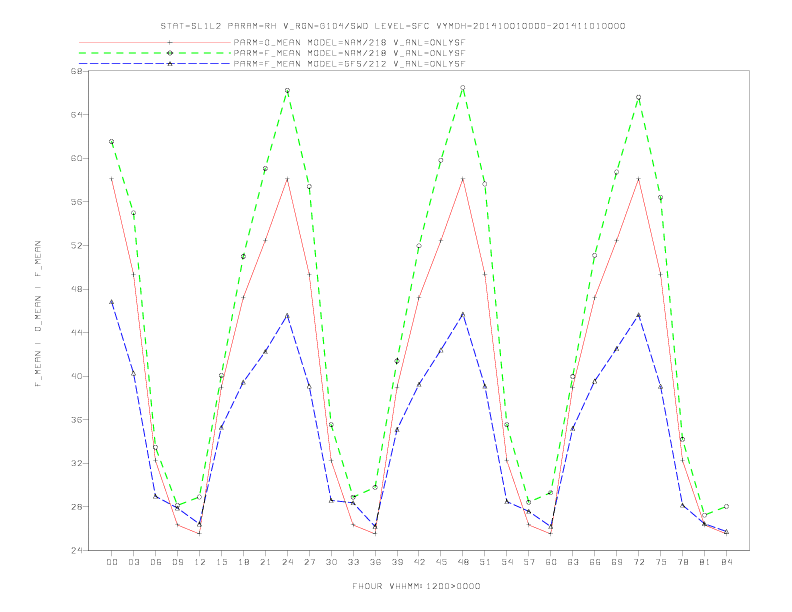Screen dimensions: 792x612
Task: Click y-axis tick value 40
Action: (77, 376)
